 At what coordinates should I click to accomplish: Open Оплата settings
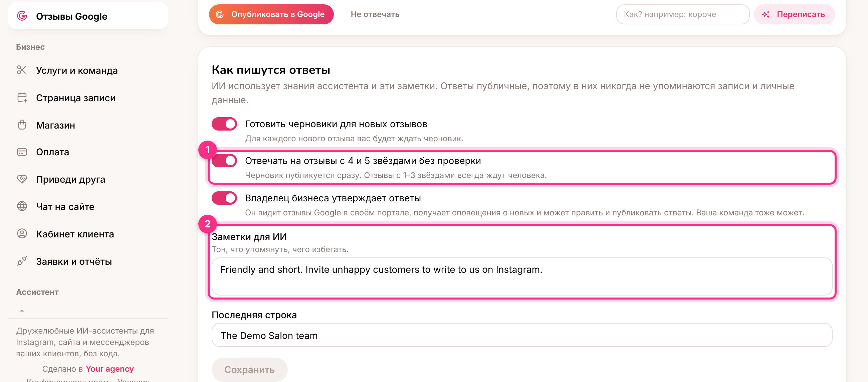click(88, 152)
